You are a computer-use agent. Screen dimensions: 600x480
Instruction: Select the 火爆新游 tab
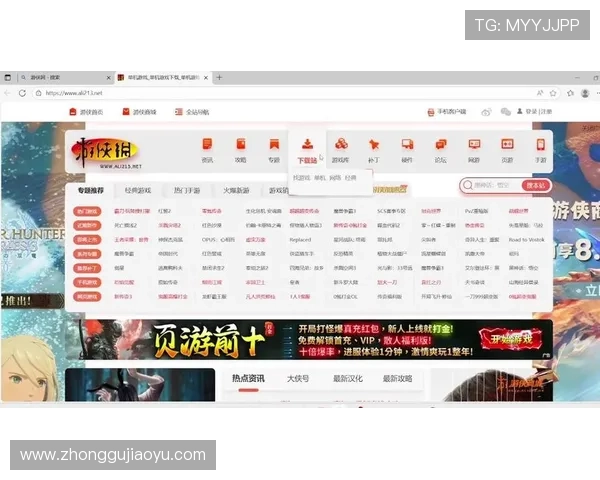pos(236,190)
